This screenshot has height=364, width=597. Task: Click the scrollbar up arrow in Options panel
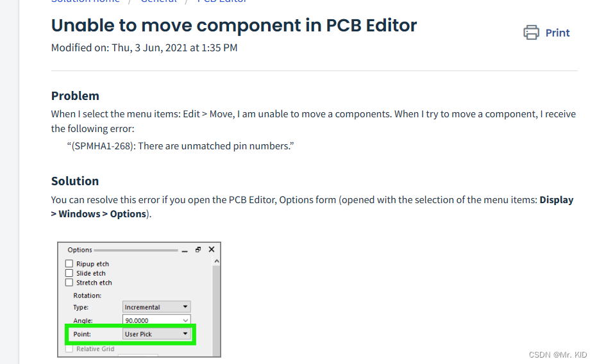click(x=217, y=261)
